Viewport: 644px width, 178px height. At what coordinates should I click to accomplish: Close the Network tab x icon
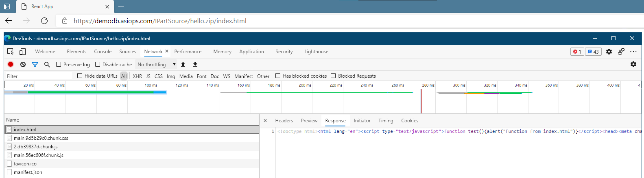(x=167, y=51)
